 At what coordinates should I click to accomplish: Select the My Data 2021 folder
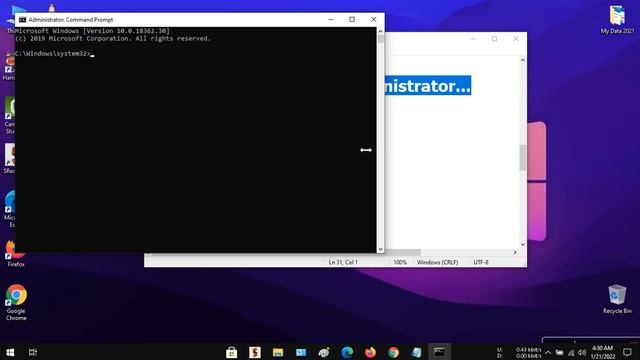point(617,20)
